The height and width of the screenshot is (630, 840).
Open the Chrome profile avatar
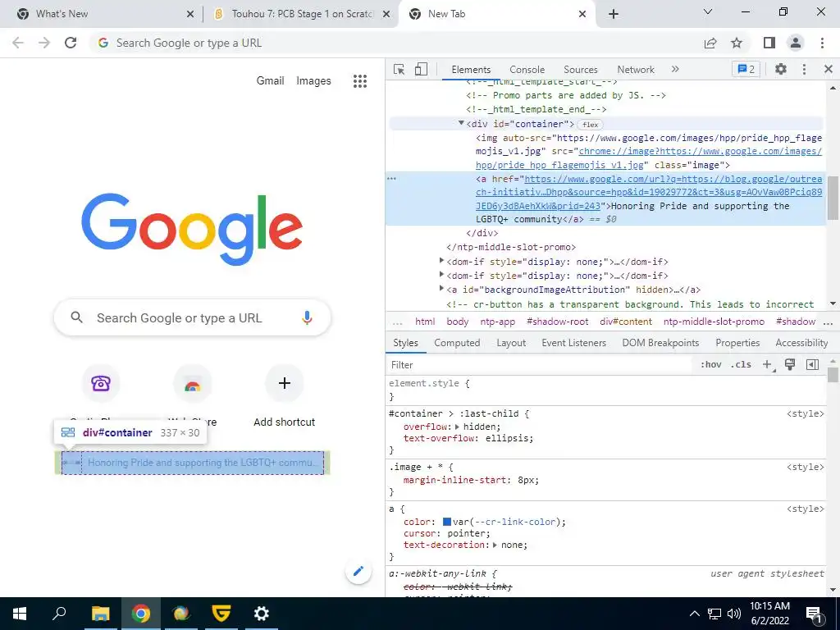[796, 43]
